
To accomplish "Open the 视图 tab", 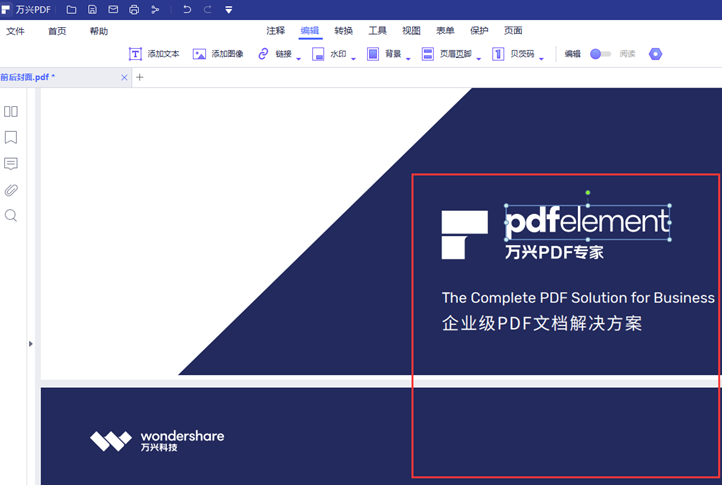I will point(411,31).
